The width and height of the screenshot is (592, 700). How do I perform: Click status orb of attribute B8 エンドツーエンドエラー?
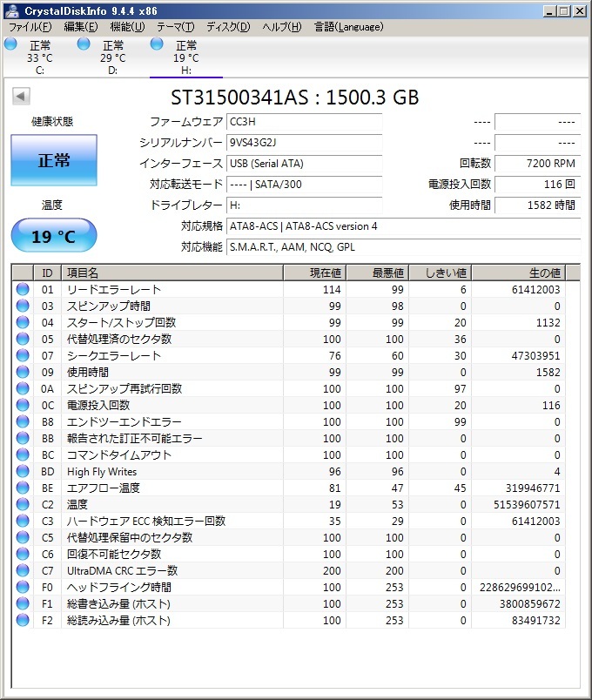(x=23, y=421)
